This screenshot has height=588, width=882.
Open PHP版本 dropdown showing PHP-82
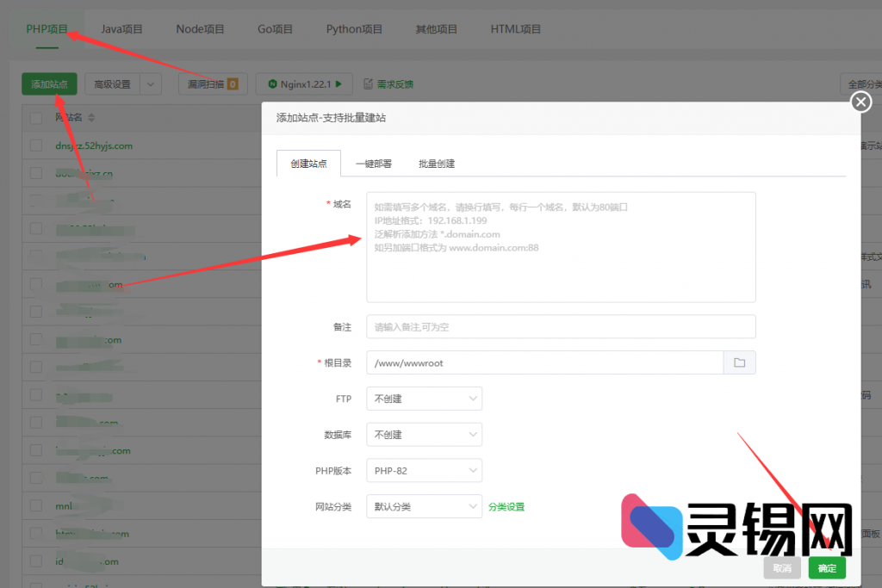click(424, 471)
